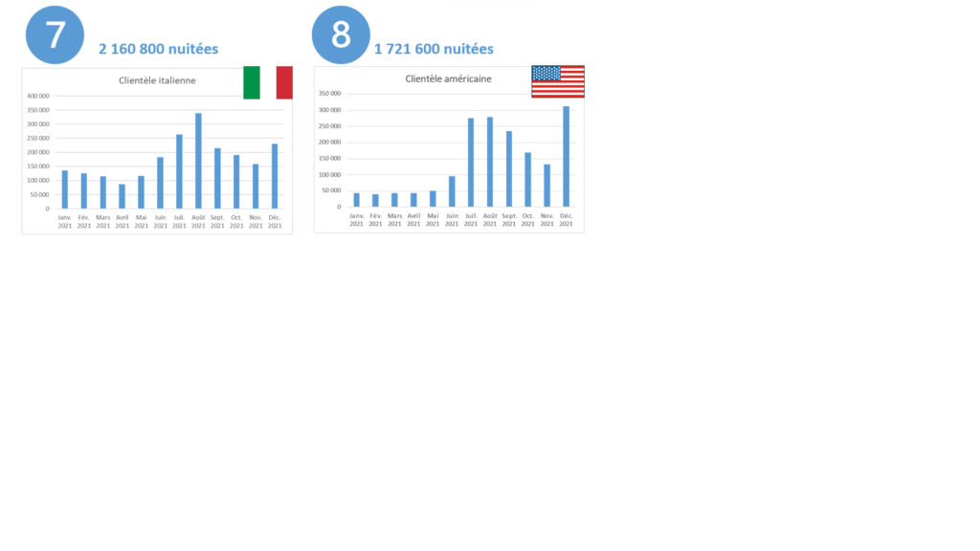The width and height of the screenshot is (980, 551).
Task: Click the Avril 2021 bar in Italian chart
Action: (122, 196)
